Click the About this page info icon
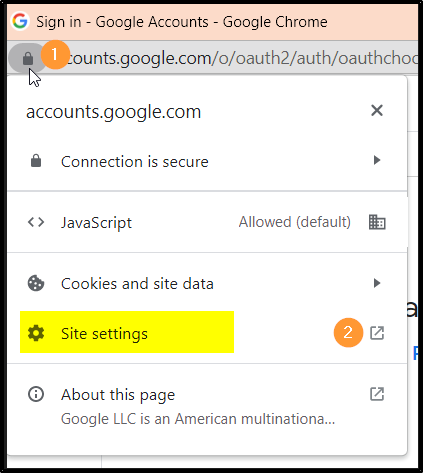This screenshot has height=473, width=423. coord(36,394)
